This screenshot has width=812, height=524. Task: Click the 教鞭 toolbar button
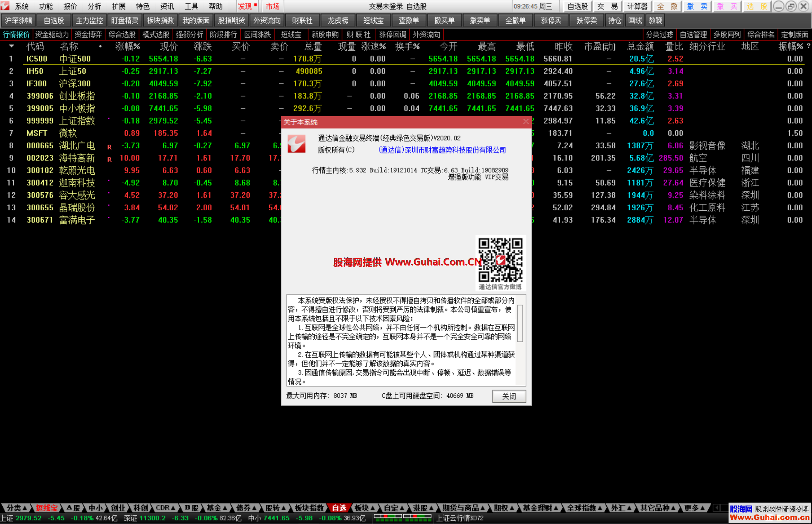click(655, 20)
